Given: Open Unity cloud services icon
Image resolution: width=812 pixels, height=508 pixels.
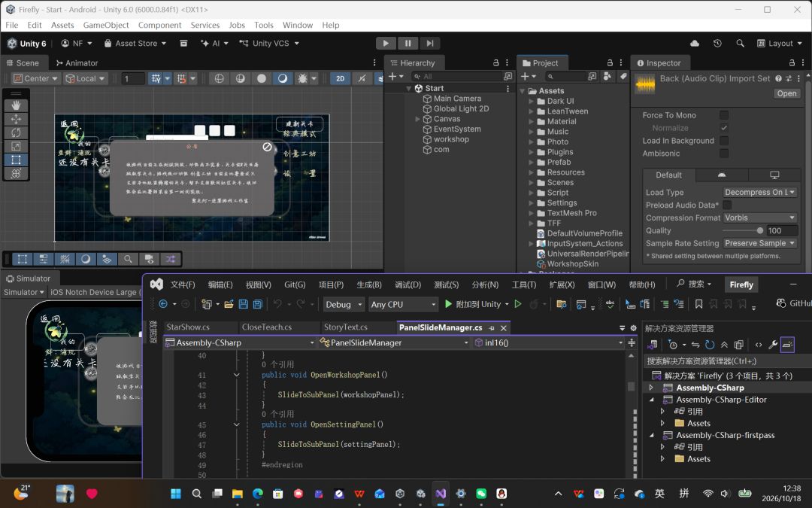Looking at the screenshot, I should click(695, 44).
